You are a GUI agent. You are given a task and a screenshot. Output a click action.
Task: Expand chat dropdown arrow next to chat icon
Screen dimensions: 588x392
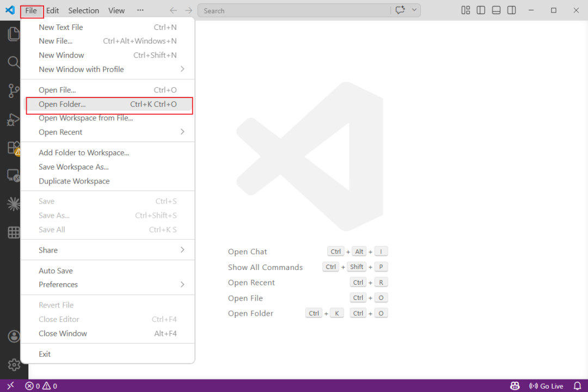[414, 10]
